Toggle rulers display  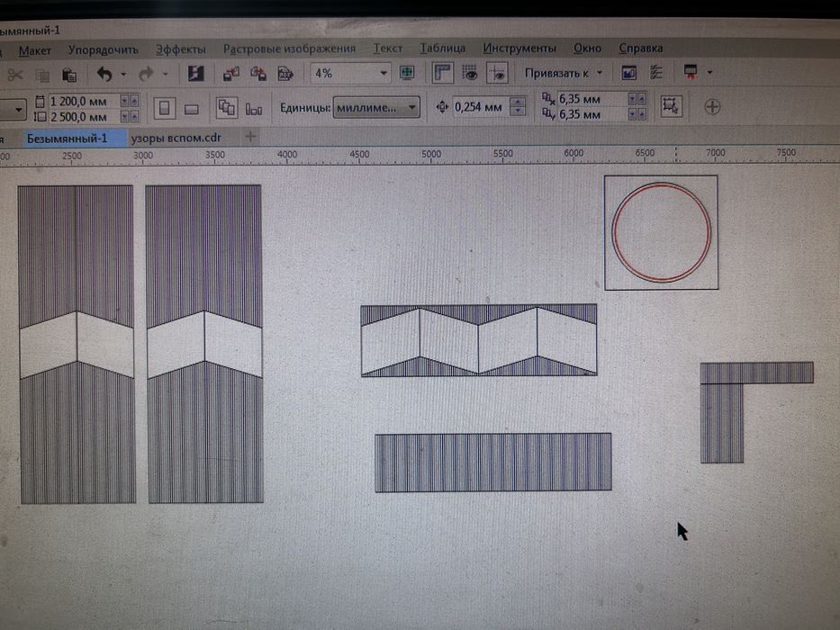click(x=442, y=73)
